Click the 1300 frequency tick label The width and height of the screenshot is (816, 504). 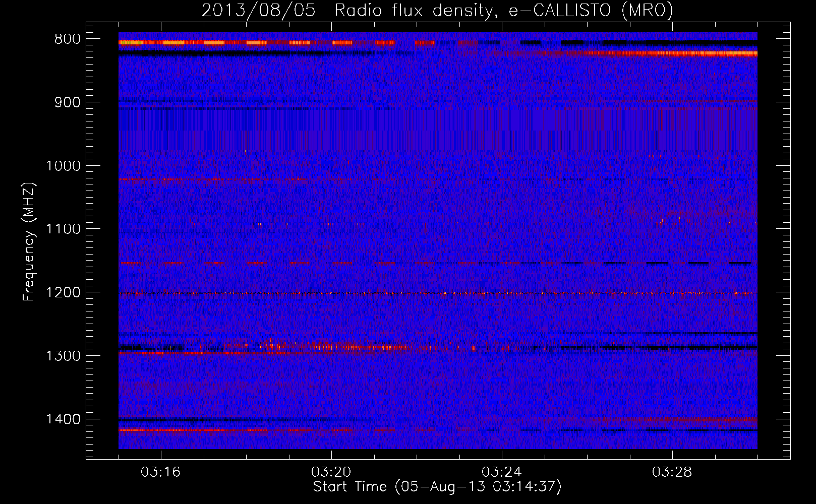click(x=63, y=356)
